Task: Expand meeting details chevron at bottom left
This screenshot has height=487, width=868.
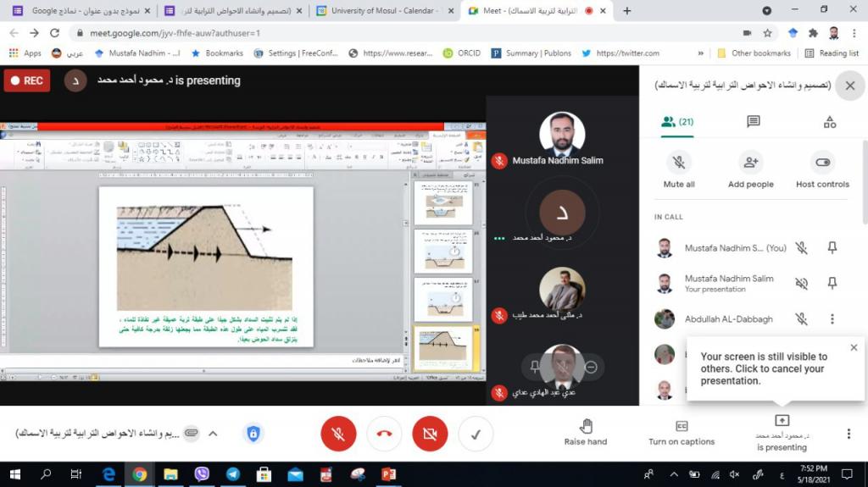Action: pos(213,434)
